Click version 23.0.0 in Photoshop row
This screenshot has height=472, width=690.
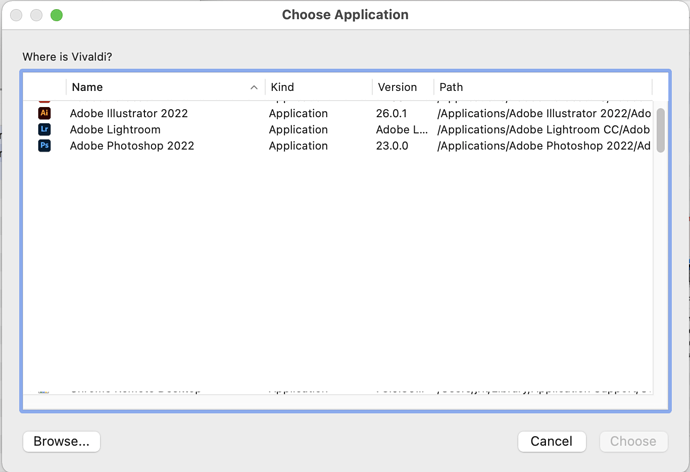[392, 146]
